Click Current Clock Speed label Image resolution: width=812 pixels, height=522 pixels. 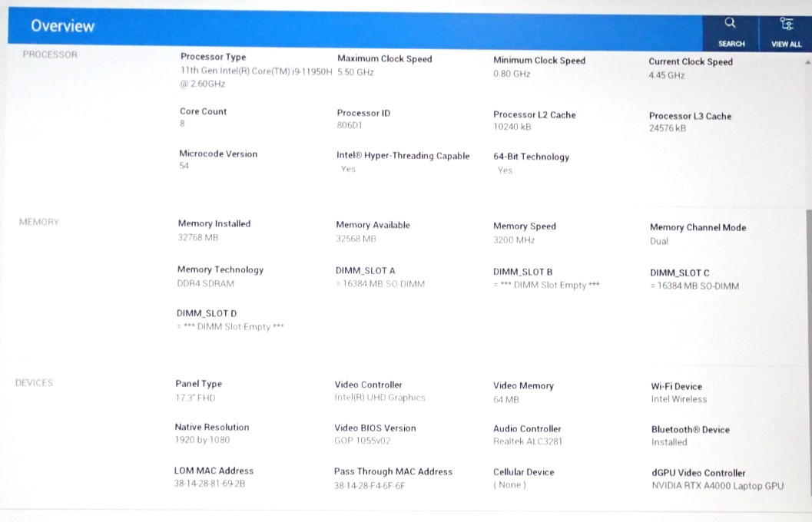[691, 61]
